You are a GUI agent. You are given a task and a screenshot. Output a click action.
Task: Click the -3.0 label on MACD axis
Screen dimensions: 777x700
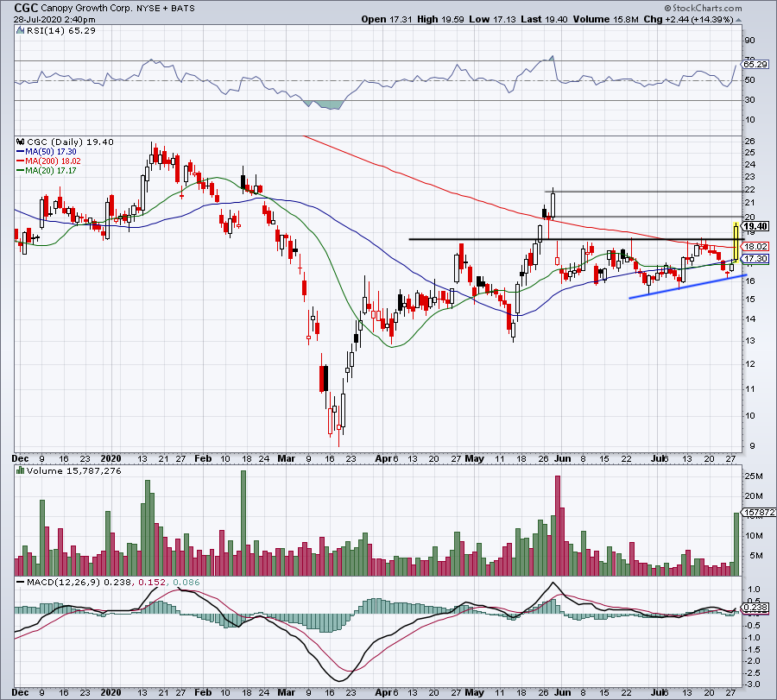(x=753, y=684)
